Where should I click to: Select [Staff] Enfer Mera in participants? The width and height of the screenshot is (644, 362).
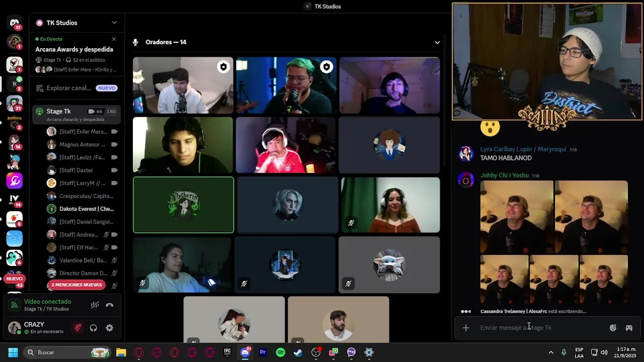tap(83, 132)
